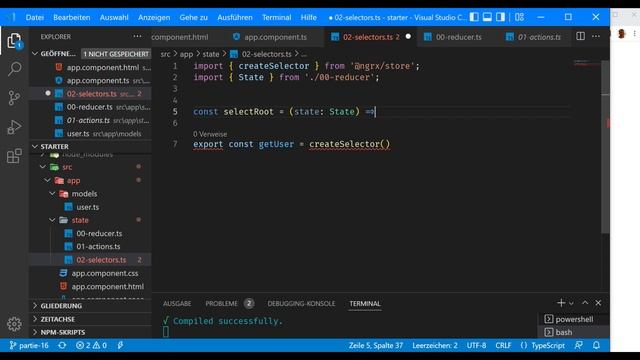This screenshot has height=360, width=640.
Task: Toggle primary sidebar layout icon
Action: click(474, 17)
